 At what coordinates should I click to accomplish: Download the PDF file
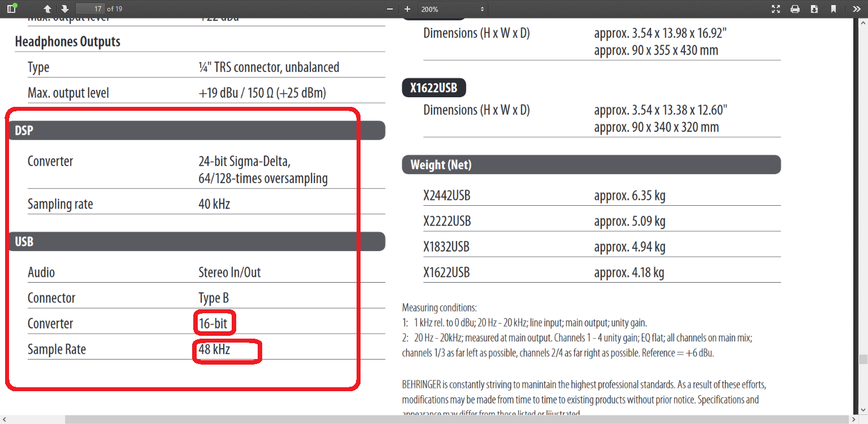pos(814,8)
